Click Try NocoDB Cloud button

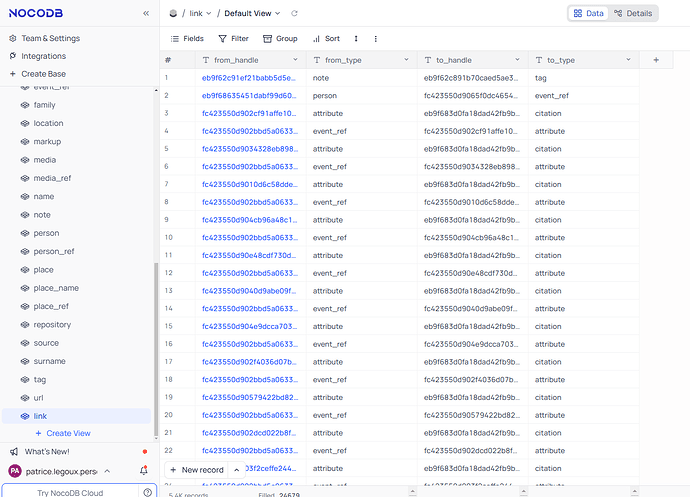(x=70, y=493)
